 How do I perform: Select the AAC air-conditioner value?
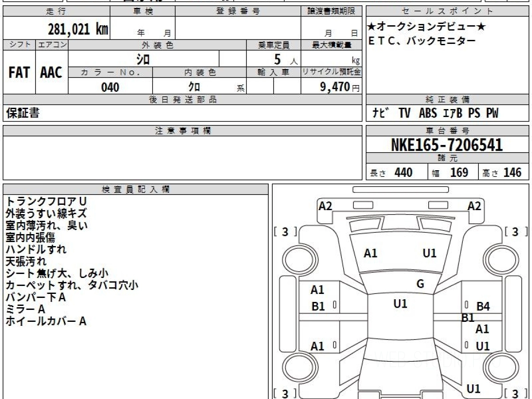coord(51,73)
